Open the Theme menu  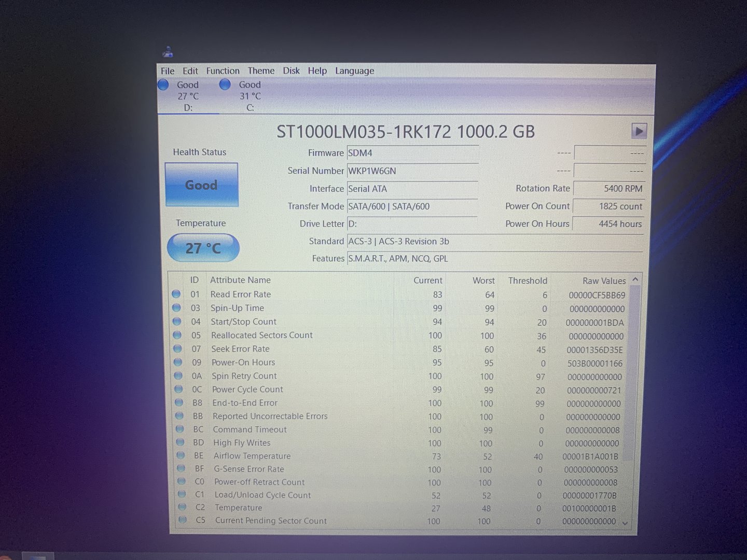coord(261,71)
